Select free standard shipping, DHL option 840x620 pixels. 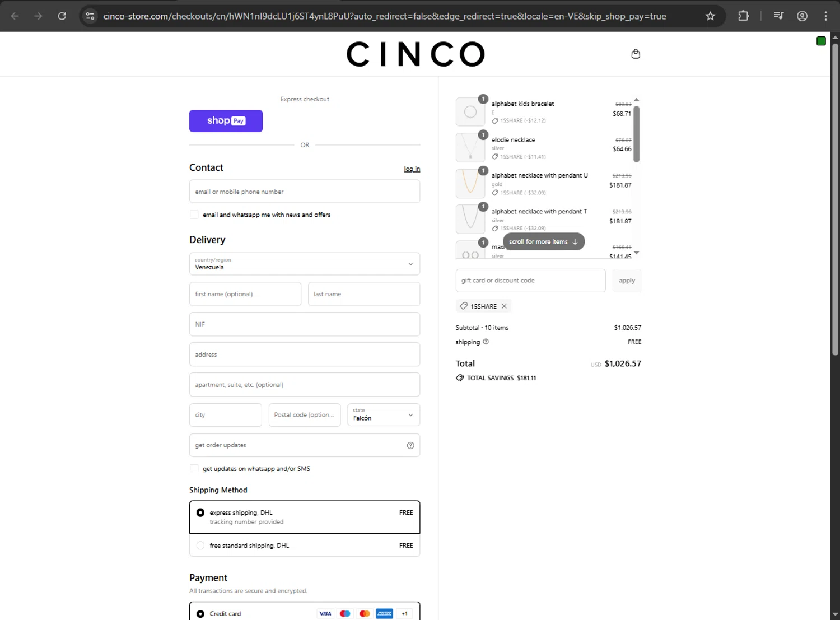click(305, 546)
